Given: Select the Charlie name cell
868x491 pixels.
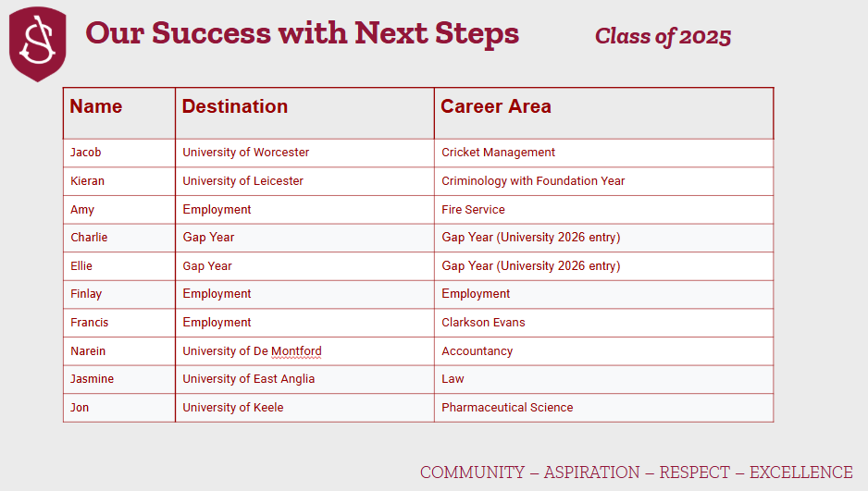Looking at the screenshot, I should pos(90,238).
